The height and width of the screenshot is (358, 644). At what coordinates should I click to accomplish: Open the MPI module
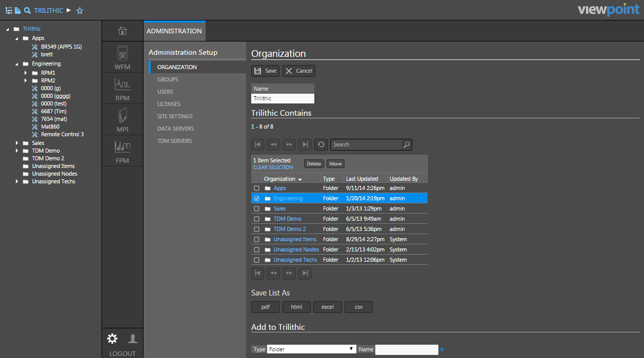tap(123, 119)
